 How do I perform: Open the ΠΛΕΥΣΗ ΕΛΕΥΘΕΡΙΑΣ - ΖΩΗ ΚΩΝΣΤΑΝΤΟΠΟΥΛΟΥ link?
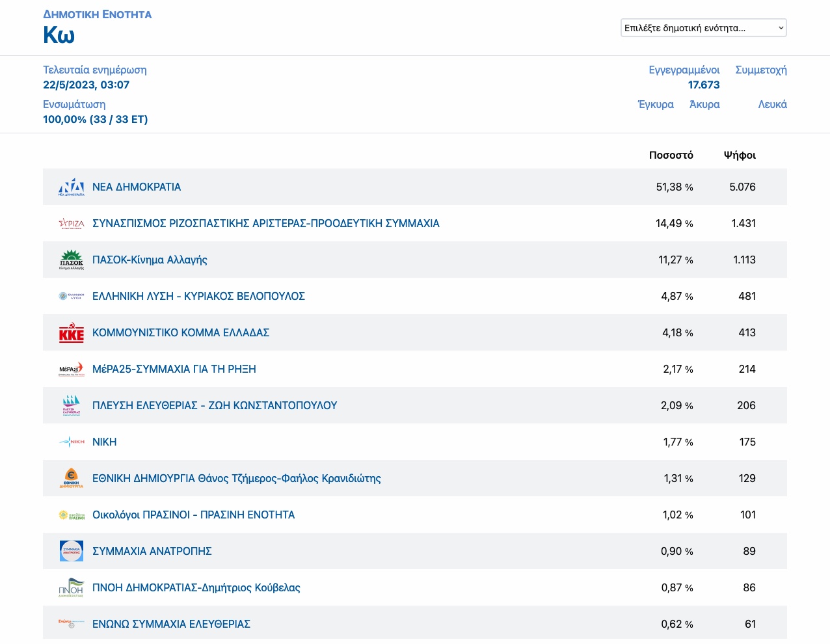[x=215, y=405]
